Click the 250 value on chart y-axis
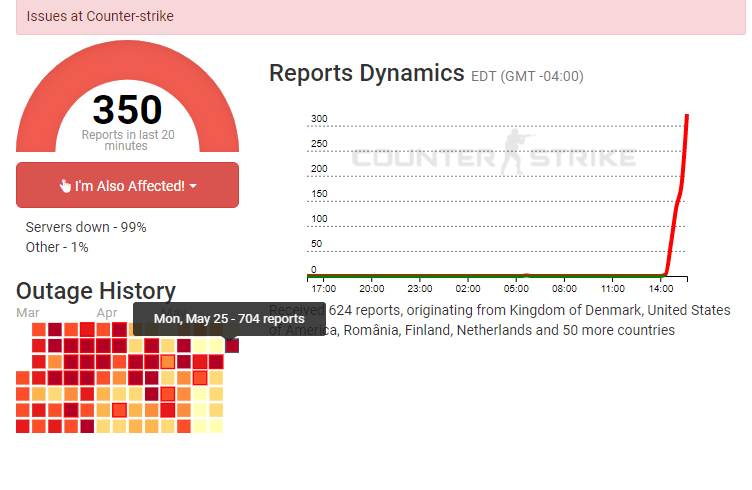The width and height of the screenshot is (752, 490). [x=319, y=143]
